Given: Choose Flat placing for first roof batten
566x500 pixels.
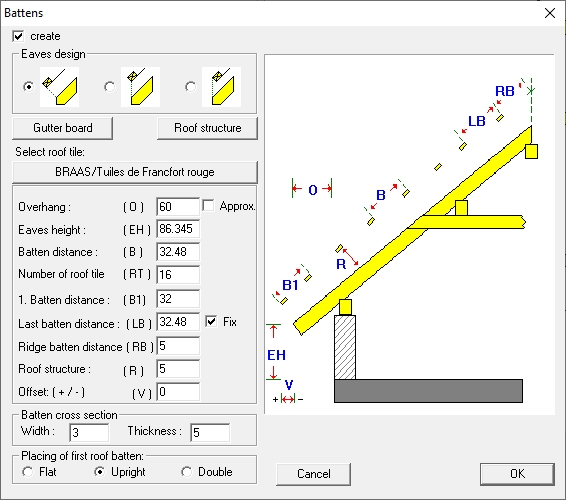Looking at the screenshot, I should [x=27, y=472].
